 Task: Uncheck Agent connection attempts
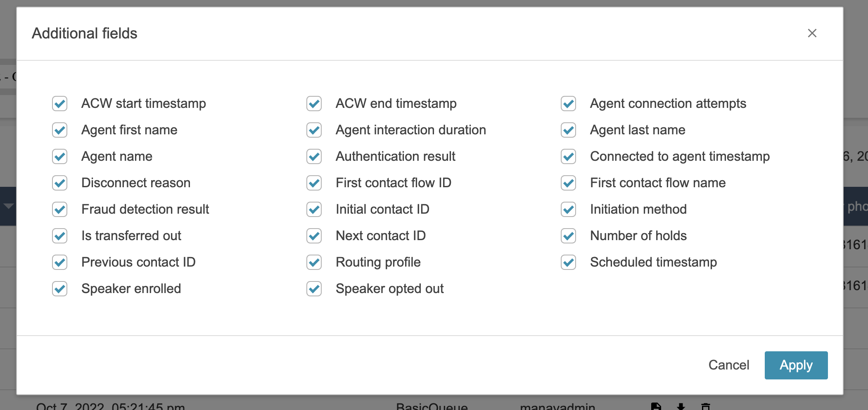click(569, 103)
